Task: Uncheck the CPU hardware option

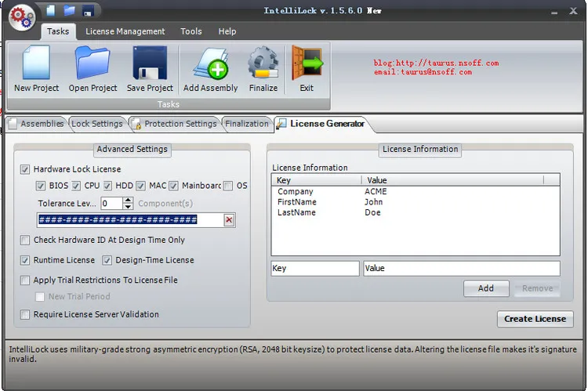Action: [76, 186]
